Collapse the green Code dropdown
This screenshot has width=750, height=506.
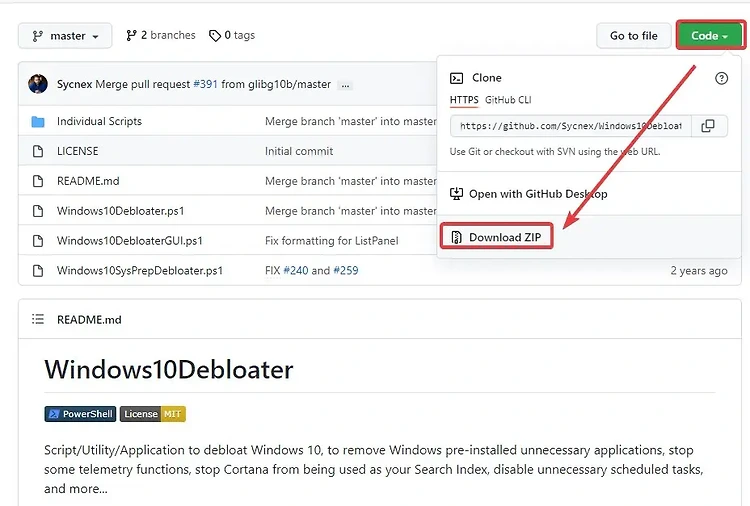(x=710, y=36)
